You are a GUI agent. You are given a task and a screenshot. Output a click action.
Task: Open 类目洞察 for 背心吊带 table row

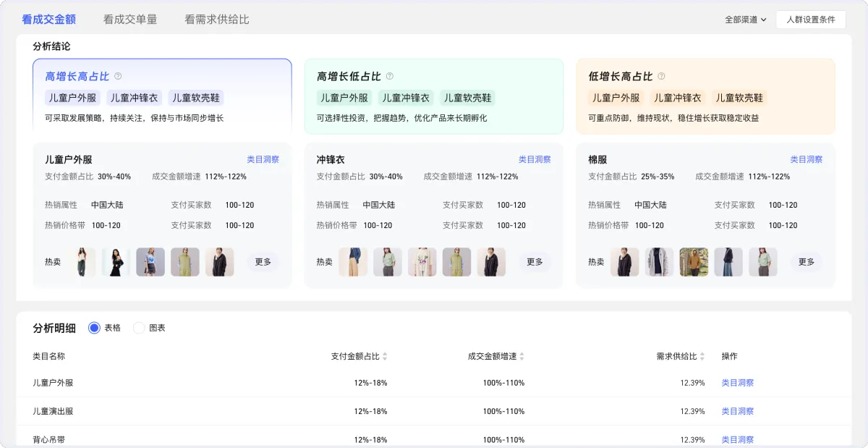[737, 439]
